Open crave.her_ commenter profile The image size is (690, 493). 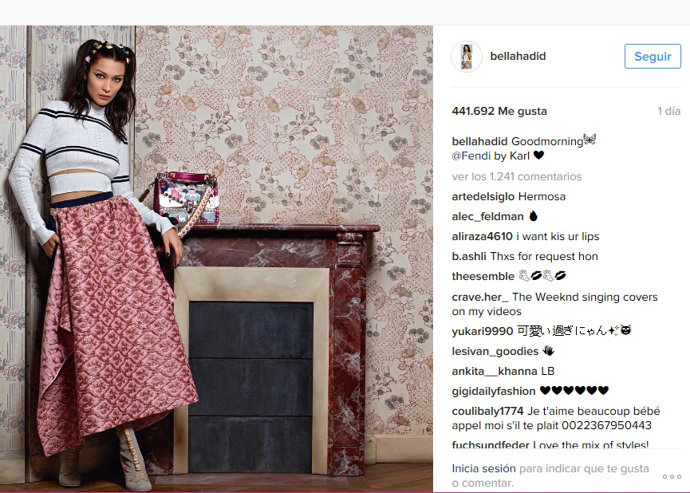480,297
